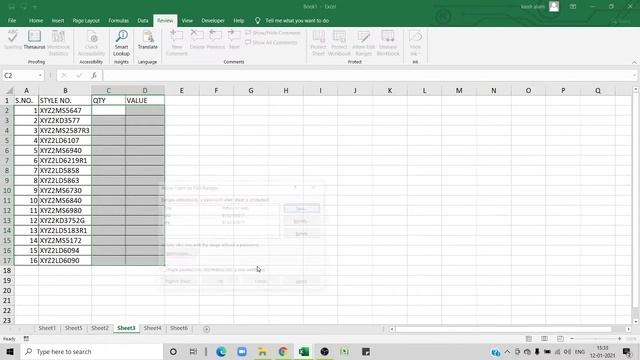Open the Sheet2 tab

click(x=100, y=328)
